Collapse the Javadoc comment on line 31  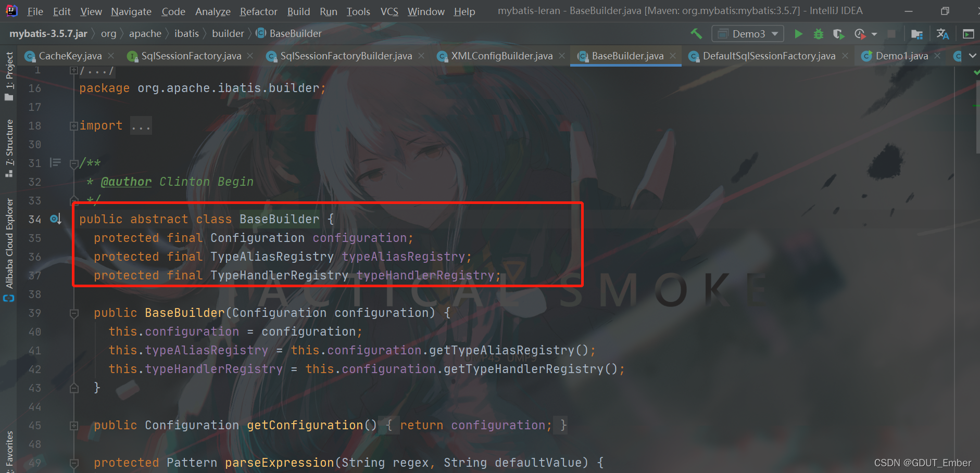click(74, 163)
